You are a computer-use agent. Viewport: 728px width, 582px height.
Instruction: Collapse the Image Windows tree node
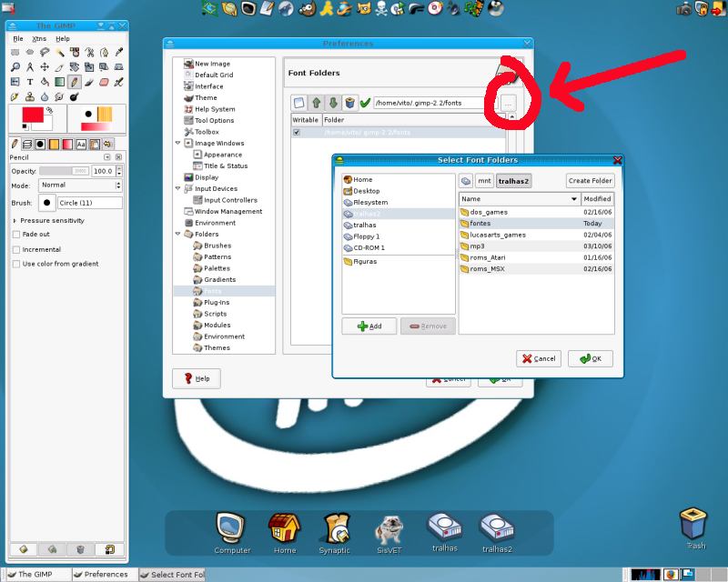(177, 143)
